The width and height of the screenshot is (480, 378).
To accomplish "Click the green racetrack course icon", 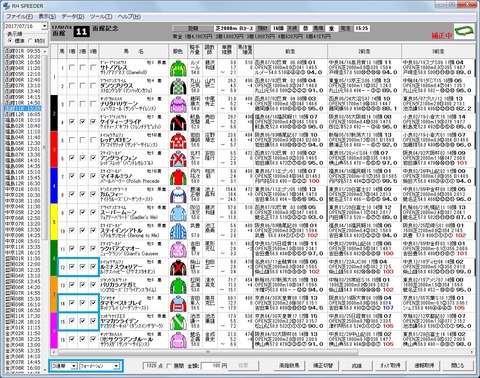I will click(x=464, y=31).
